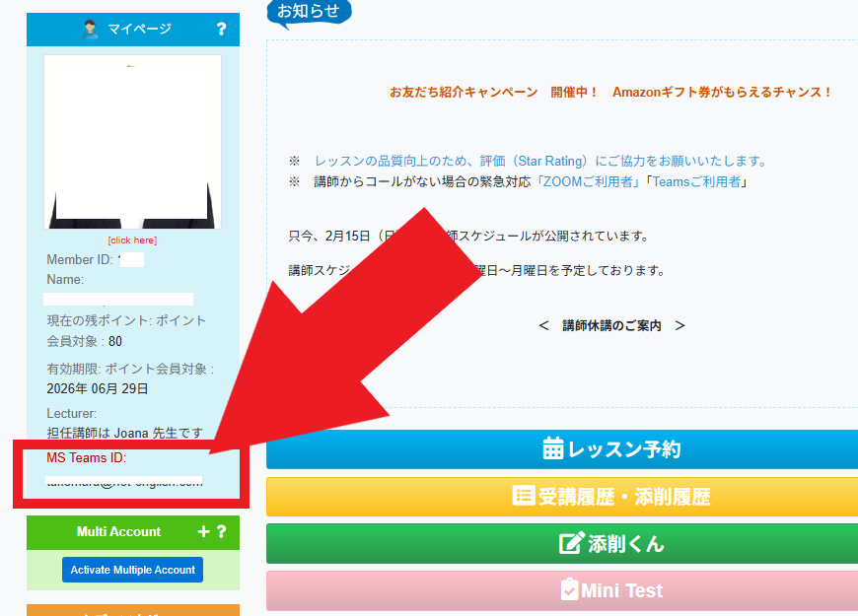
Task: Click the clipboard check icon on Mini Test
Action: (x=569, y=590)
